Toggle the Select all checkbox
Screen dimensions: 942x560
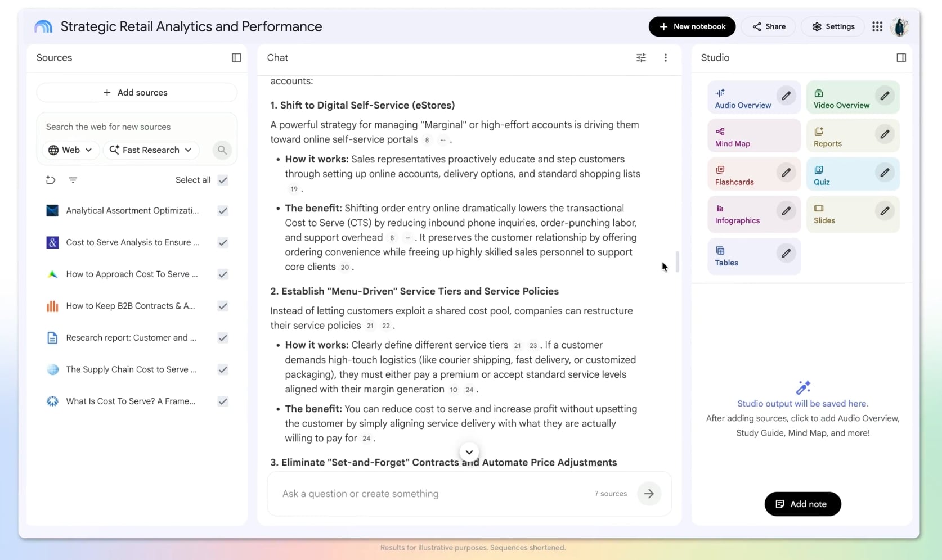(223, 180)
